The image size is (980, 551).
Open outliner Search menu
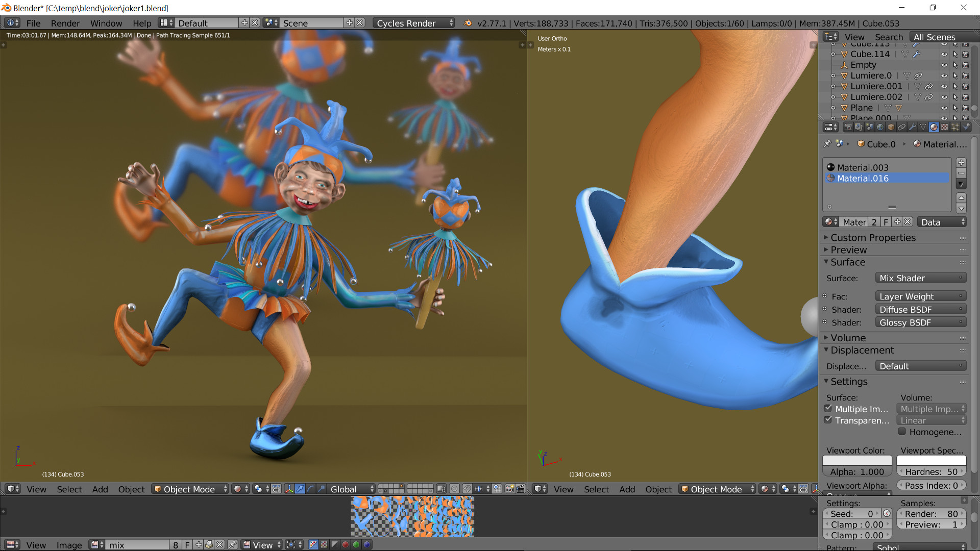(x=889, y=37)
